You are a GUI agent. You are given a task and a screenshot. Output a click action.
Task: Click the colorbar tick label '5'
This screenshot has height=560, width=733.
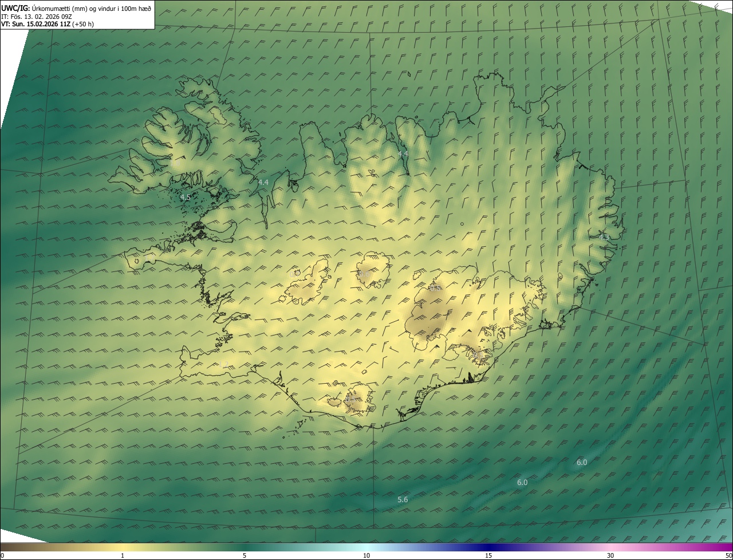(245, 556)
